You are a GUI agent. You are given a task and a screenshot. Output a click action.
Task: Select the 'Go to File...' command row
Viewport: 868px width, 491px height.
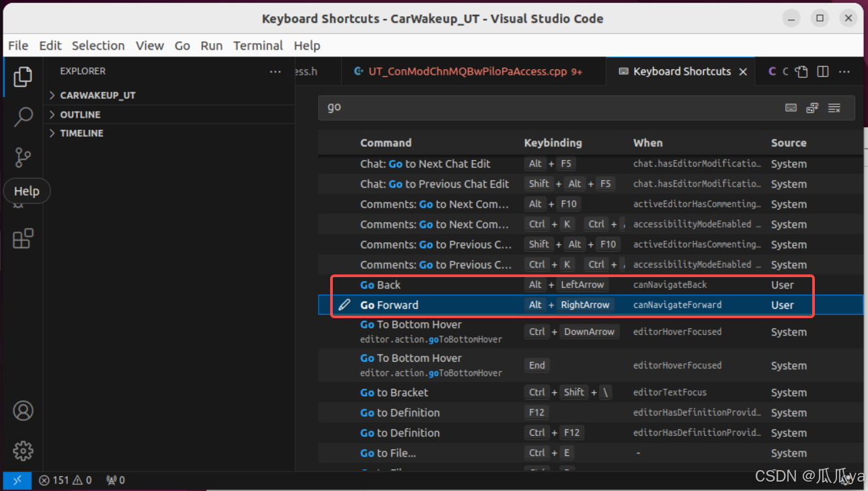coord(590,453)
